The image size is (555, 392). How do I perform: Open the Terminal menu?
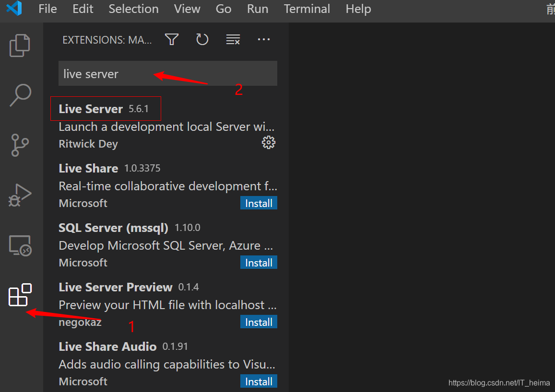tap(307, 9)
